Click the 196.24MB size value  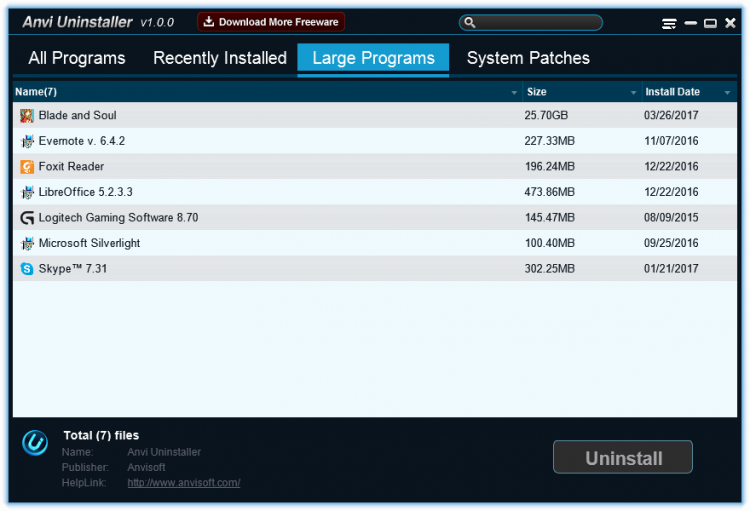tap(550, 167)
